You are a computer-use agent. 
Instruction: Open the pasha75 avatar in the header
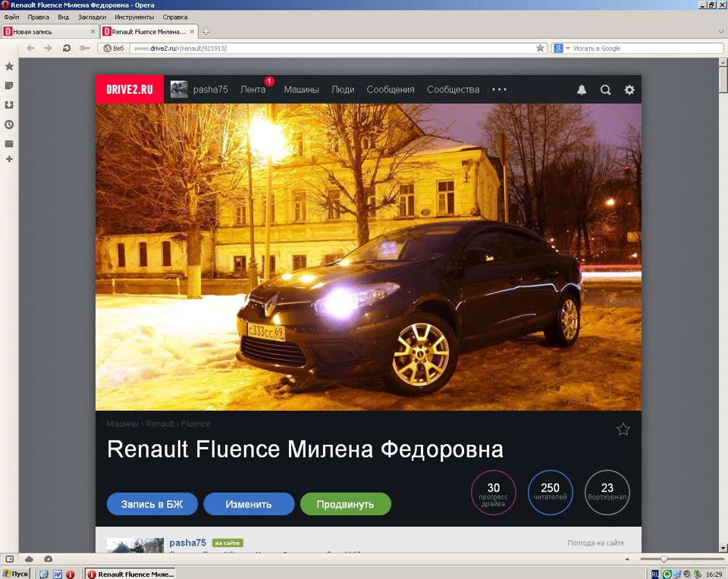point(179,89)
